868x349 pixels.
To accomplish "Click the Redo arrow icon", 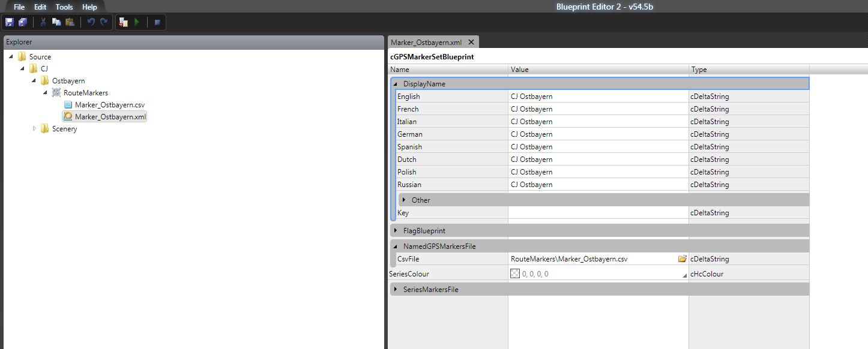I will pyautogui.click(x=104, y=22).
